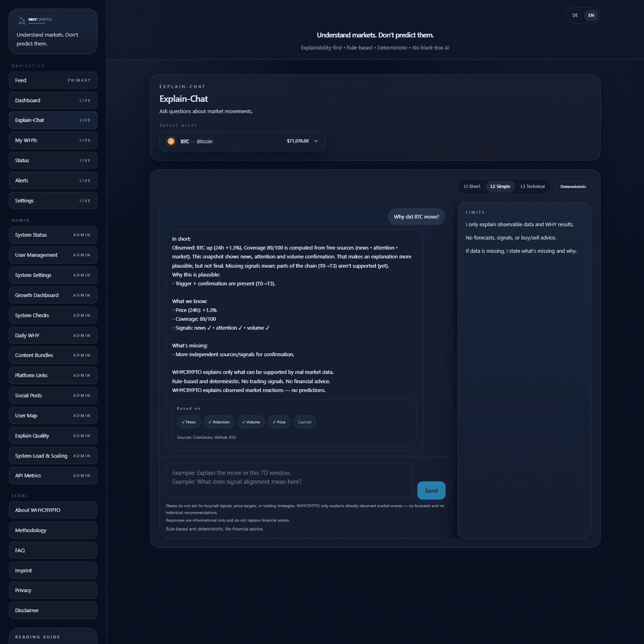
Task: Click the WHYCRYPTO logo icon
Action: 22,21
